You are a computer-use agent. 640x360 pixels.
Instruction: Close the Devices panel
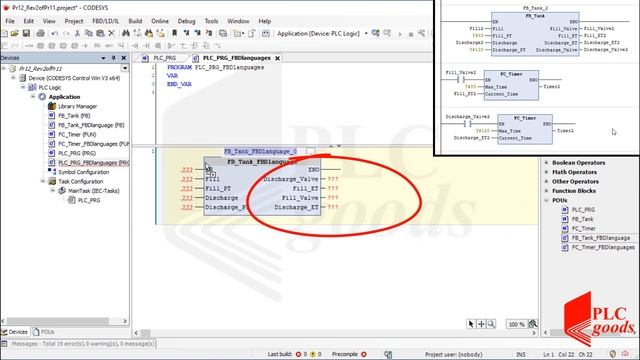124,58
